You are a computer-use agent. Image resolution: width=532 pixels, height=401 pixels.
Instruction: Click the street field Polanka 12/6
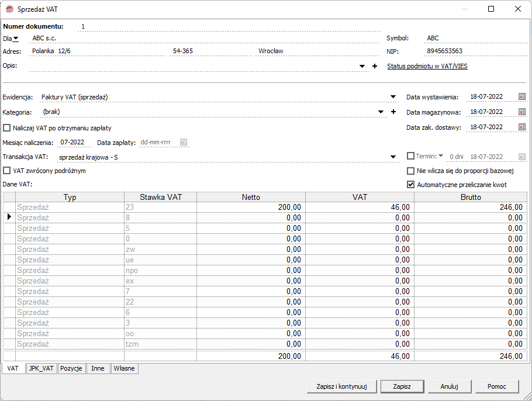click(97, 51)
